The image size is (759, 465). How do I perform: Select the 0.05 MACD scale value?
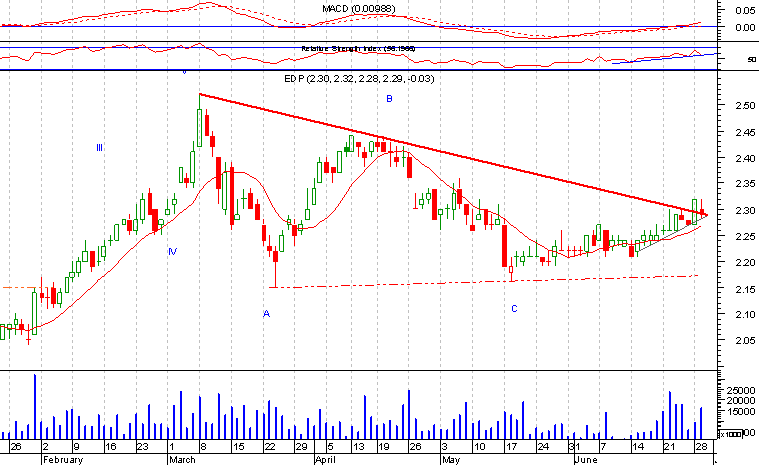point(744,11)
